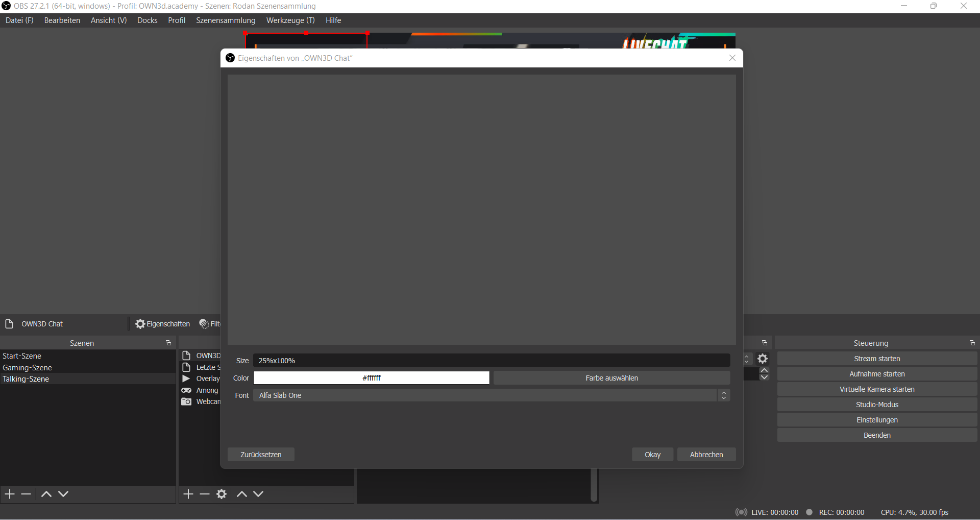Click the gamepad icon of the Among source
Screen dimensions: 980x520
click(x=187, y=390)
